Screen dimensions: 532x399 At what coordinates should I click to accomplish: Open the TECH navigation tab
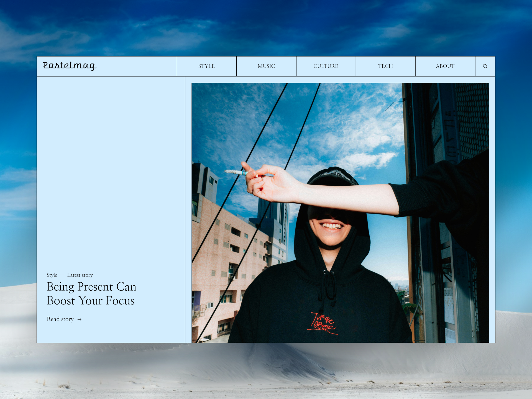pyautogui.click(x=385, y=66)
